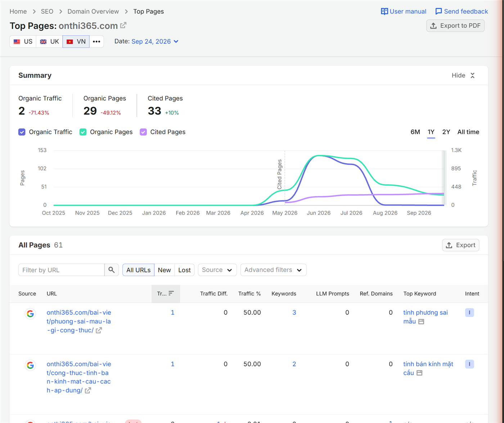The height and width of the screenshot is (423, 504).
Task: Click the Cited Pages marker on the chart
Action: [x=280, y=174]
